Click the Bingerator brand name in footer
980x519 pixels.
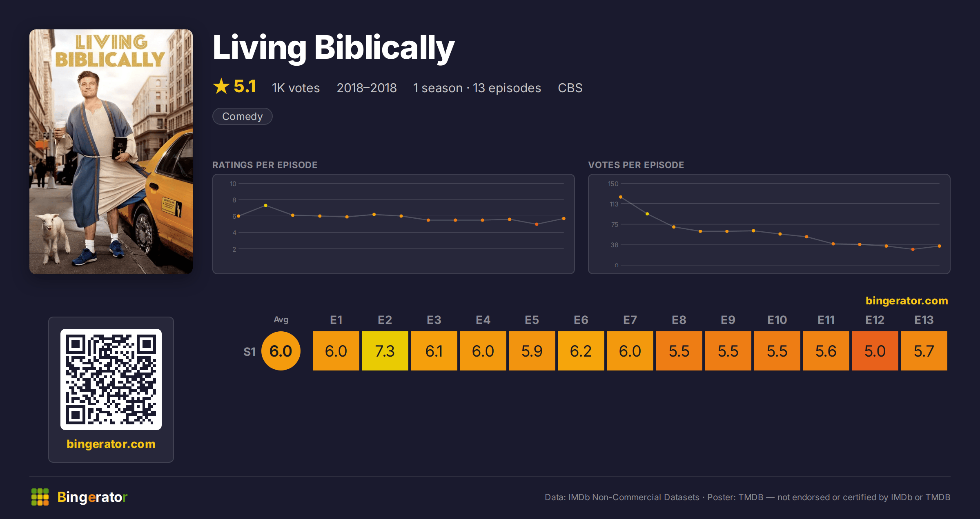pyautogui.click(x=92, y=497)
